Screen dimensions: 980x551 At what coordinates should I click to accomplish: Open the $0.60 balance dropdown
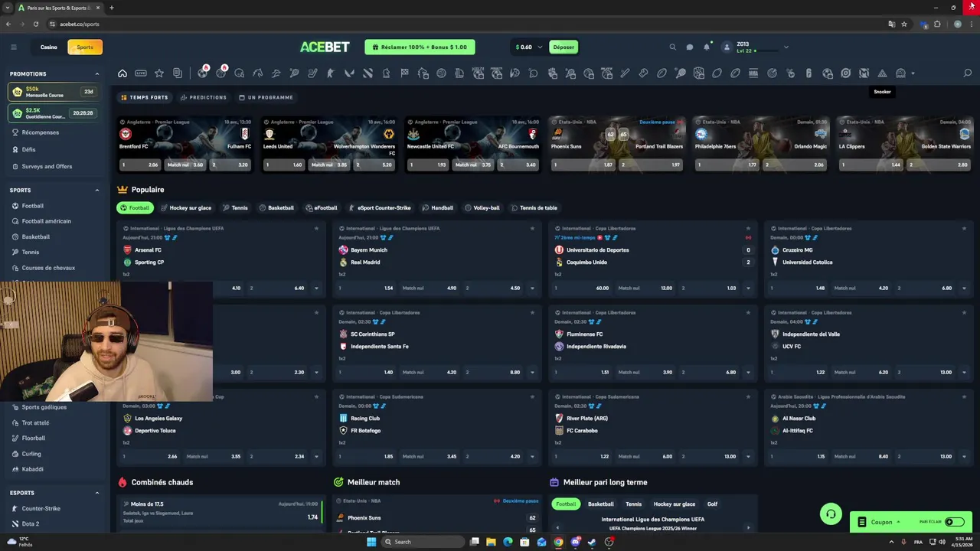click(529, 47)
